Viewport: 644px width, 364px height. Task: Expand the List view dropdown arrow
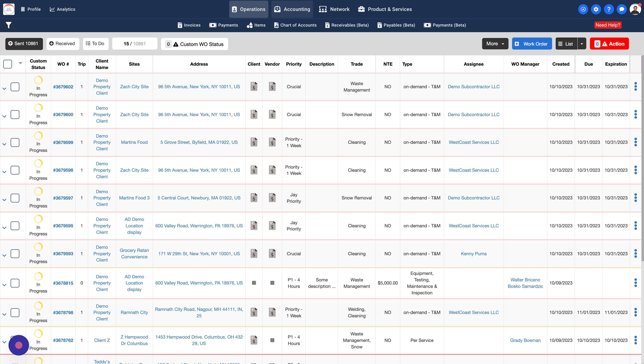[582, 44]
